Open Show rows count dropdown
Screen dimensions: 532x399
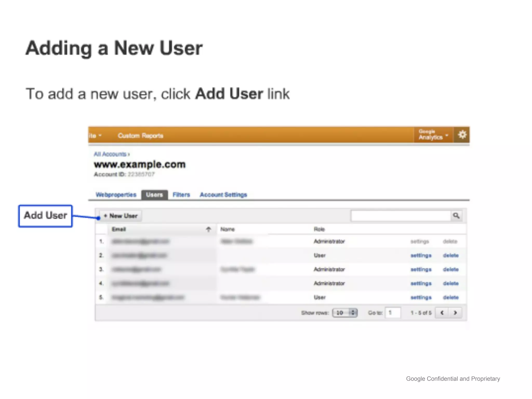[x=345, y=312]
